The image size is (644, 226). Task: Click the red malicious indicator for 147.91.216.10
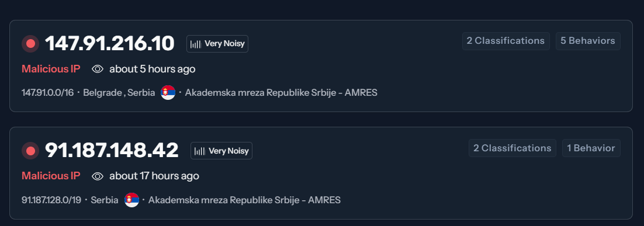[x=30, y=43]
